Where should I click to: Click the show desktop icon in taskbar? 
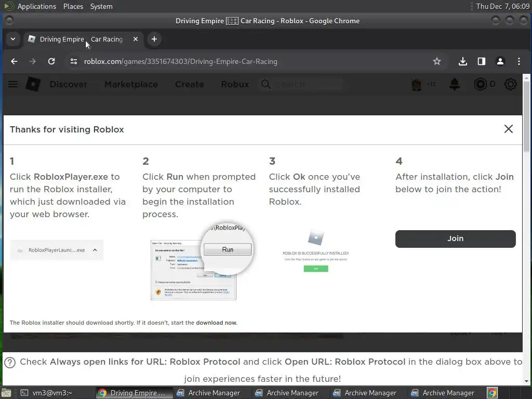(x=6, y=393)
